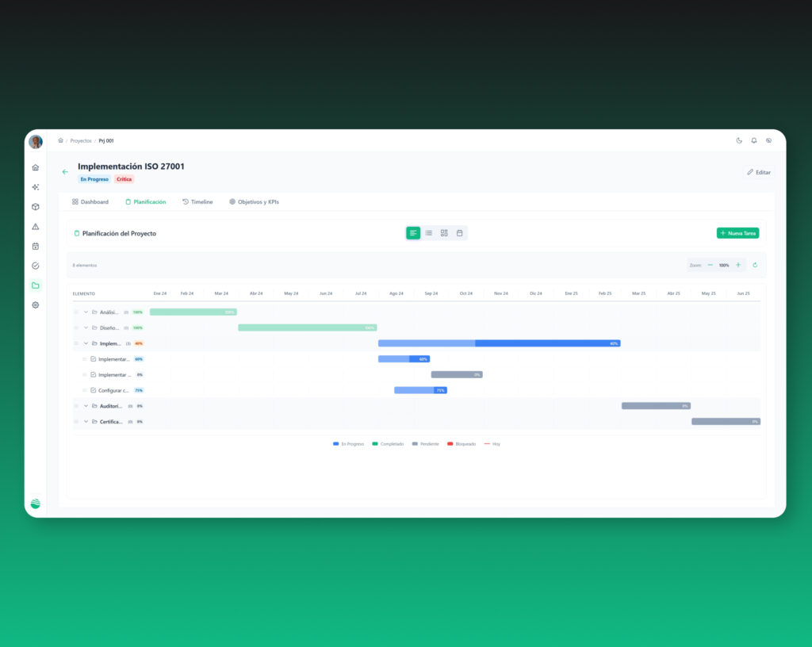Image resolution: width=812 pixels, height=647 pixels.
Task: Check the first Implementar task at 60%
Action: (x=94, y=358)
